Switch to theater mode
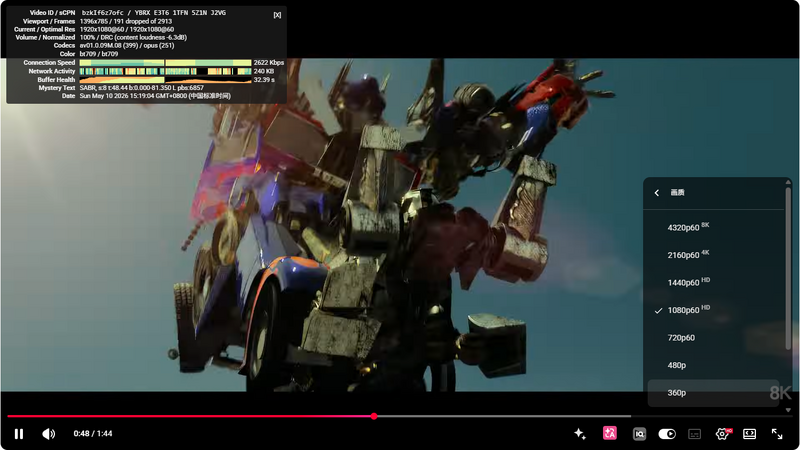The height and width of the screenshot is (450, 800). [749, 434]
